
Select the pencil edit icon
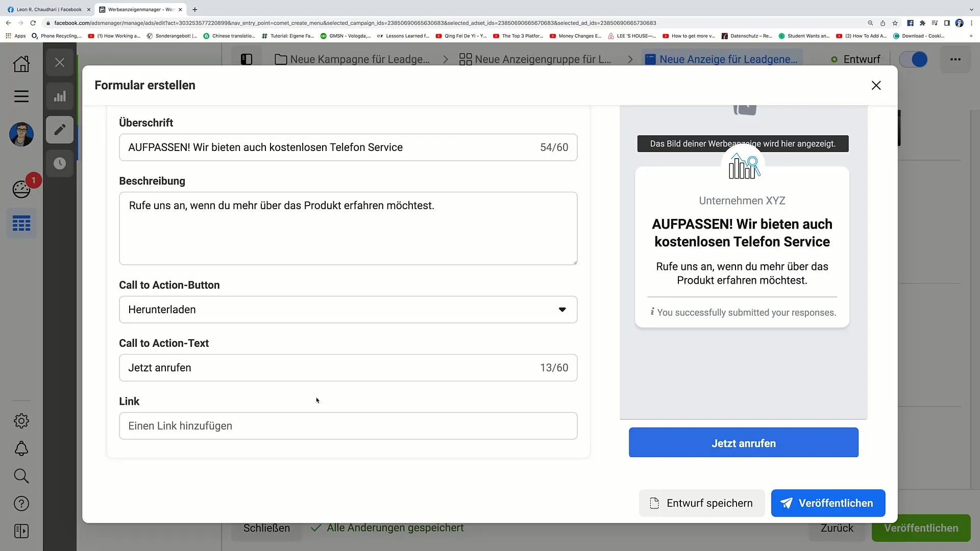pos(60,130)
